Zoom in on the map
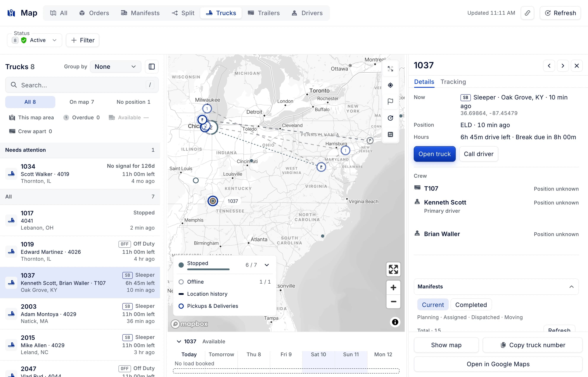 click(393, 288)
